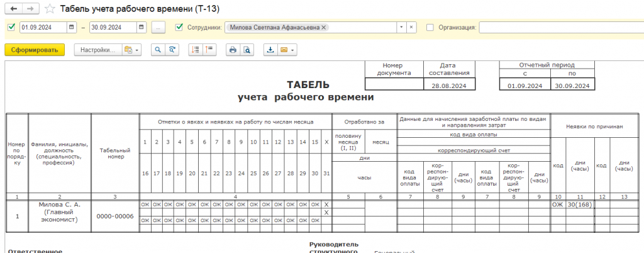The height and width of the screenshot is (253, 644).
Task: Open report variant selection icon next to Настройки
Action: coord(128,50)
